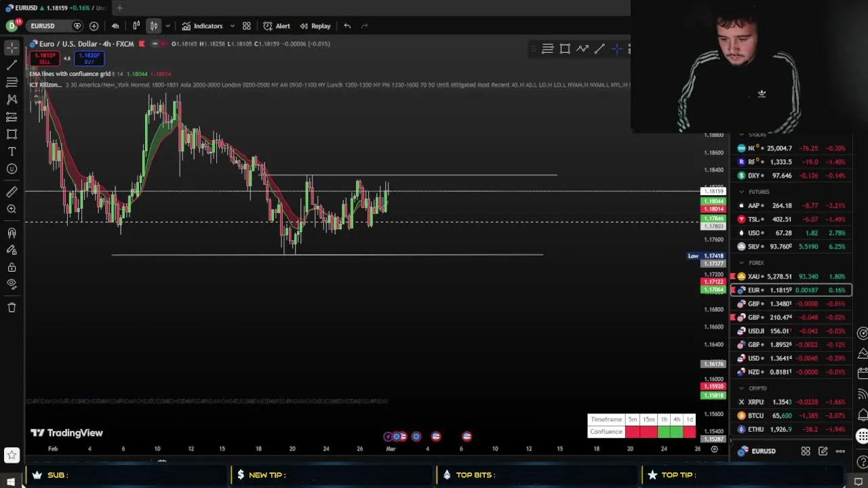Screen dimensions: 868x488
Task: Open the indicator templates grid
Action: pos(247,26)
